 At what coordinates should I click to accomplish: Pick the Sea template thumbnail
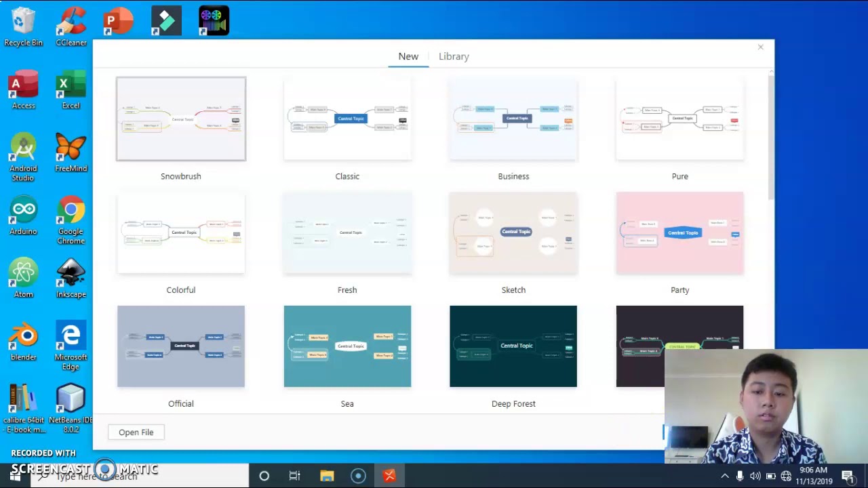(x=347, y=346)
